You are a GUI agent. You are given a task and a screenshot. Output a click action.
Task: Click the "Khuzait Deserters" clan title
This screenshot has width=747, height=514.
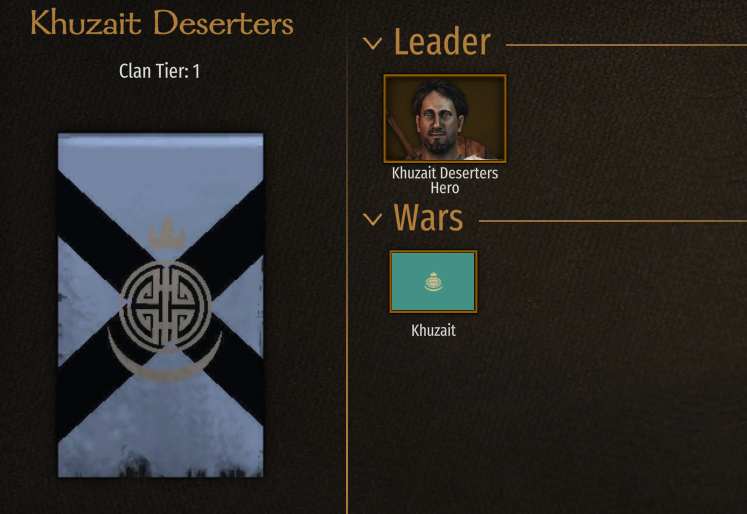tap(162, 23)
